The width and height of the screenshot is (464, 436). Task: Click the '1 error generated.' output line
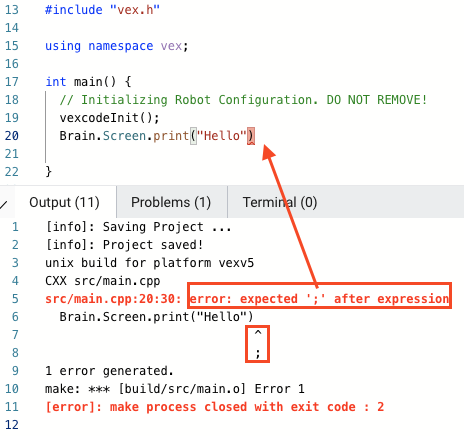pyautogui.click(x=109, y=371)
